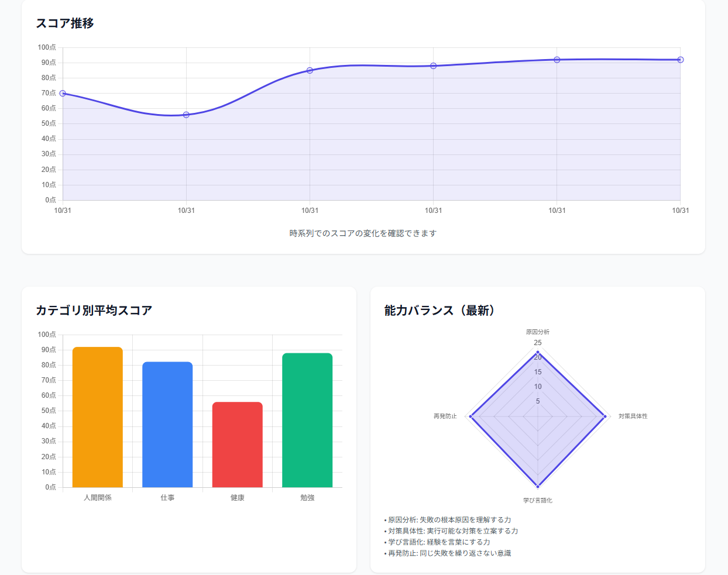Screen dimensions: 728x575
Task: Click the 0点 axis label on the score trend chart
Action: pos(51,200)
